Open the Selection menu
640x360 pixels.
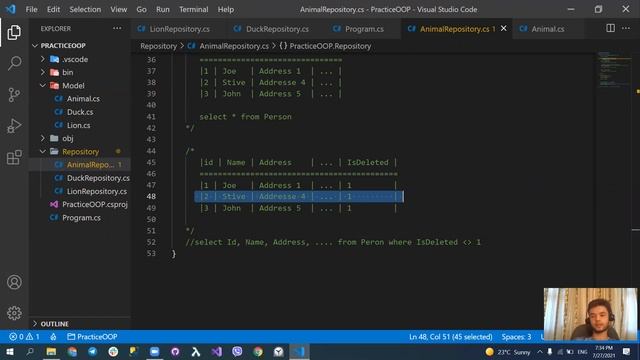click(85, 9)
